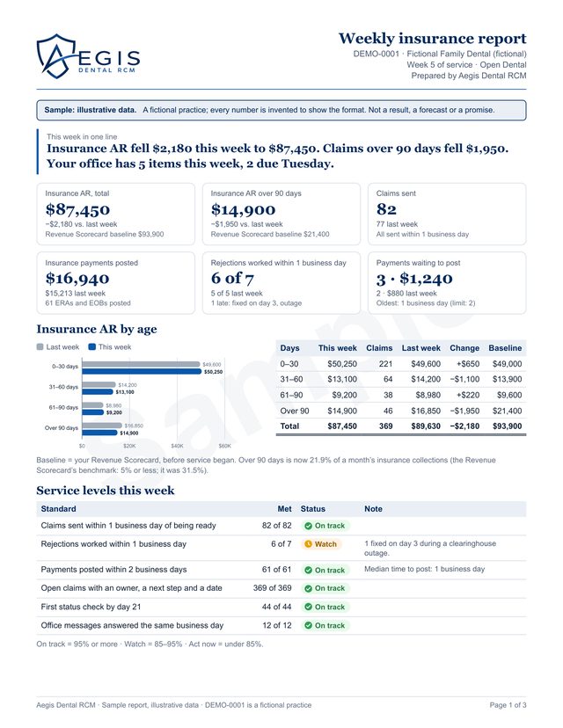Click the 61–90 days chart axis label
This screenshot has height=728, width=563.
pos(63,408)
